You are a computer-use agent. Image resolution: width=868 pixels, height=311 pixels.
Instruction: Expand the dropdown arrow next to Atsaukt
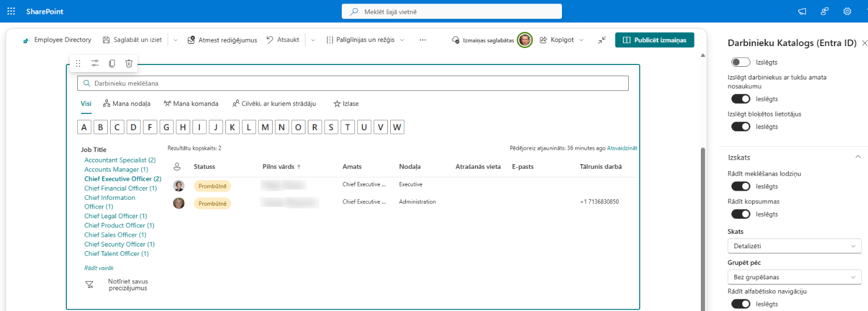pyautogui.click(x=313, y=40)
